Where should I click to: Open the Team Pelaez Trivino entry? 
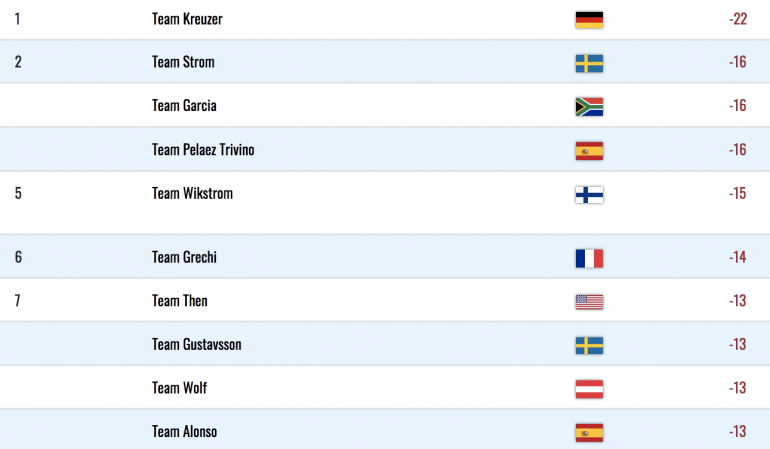point(203,149)
